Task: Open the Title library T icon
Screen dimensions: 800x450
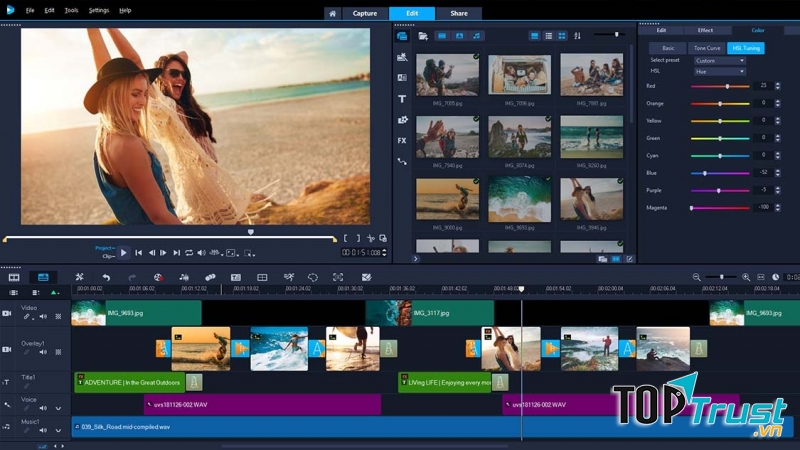Action: click(402, 98)
